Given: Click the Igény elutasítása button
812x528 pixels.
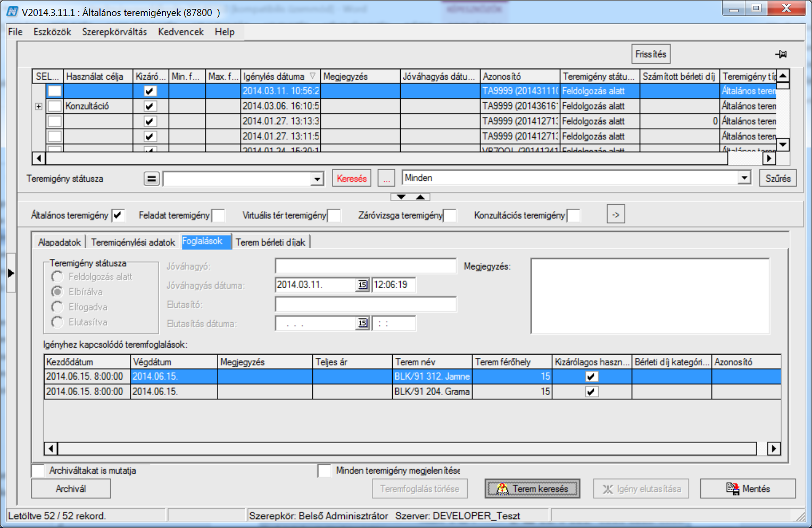Looking at the screenshot, I should pos(641,489).
